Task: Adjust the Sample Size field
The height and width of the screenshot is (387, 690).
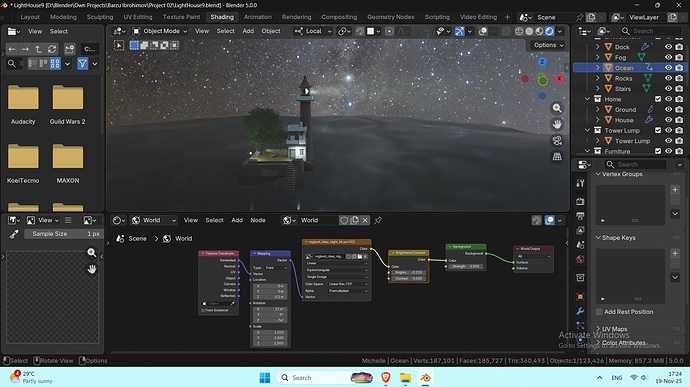Action: (63, 234)
